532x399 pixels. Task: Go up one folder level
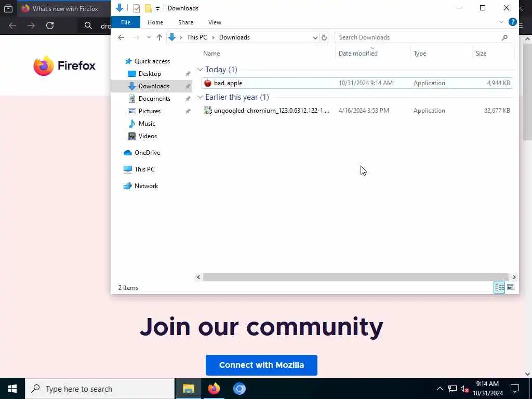point(159,37)
